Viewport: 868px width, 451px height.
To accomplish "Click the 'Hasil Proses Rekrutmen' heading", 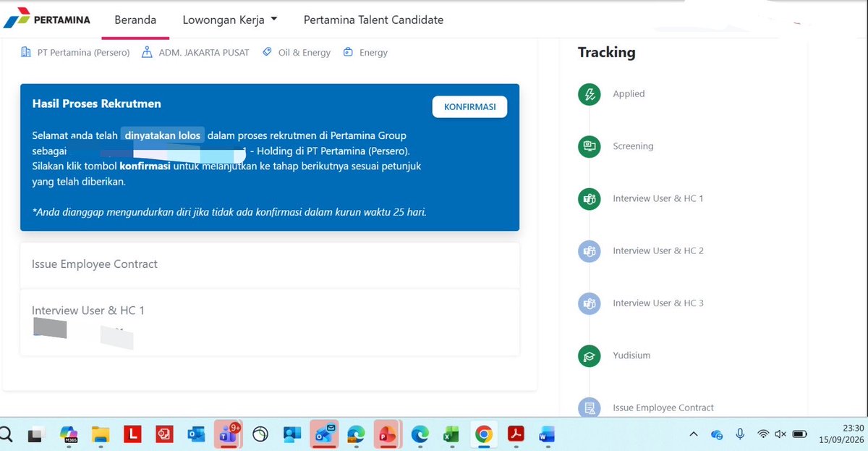I will coord(96,104).
